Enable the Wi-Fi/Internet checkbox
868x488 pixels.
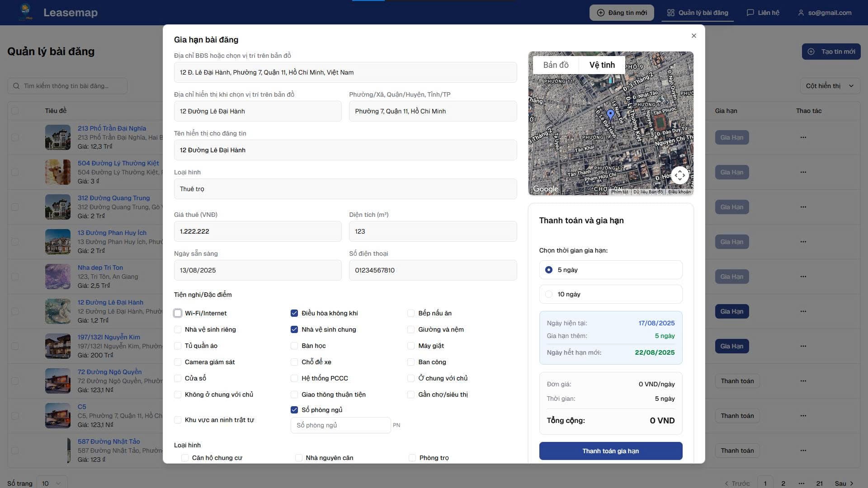pyautogui.click(x=178, y=313)
